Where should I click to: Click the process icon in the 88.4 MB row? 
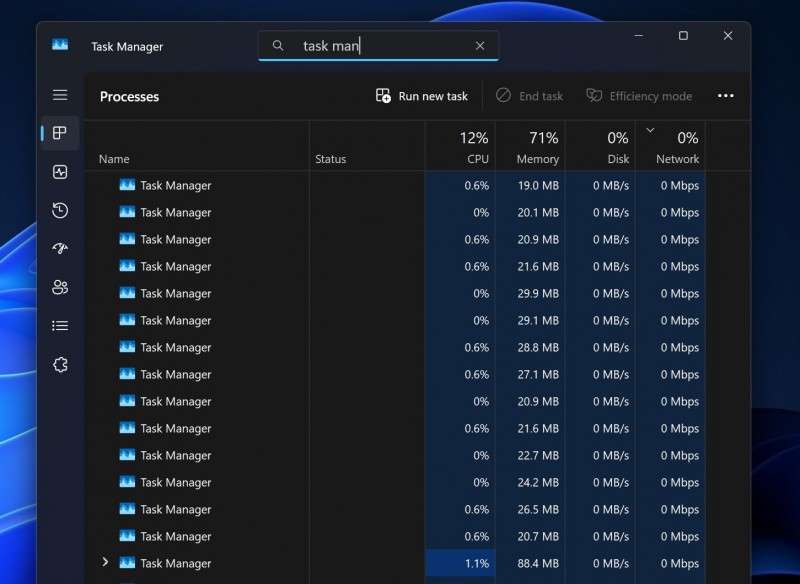(127, 563)
